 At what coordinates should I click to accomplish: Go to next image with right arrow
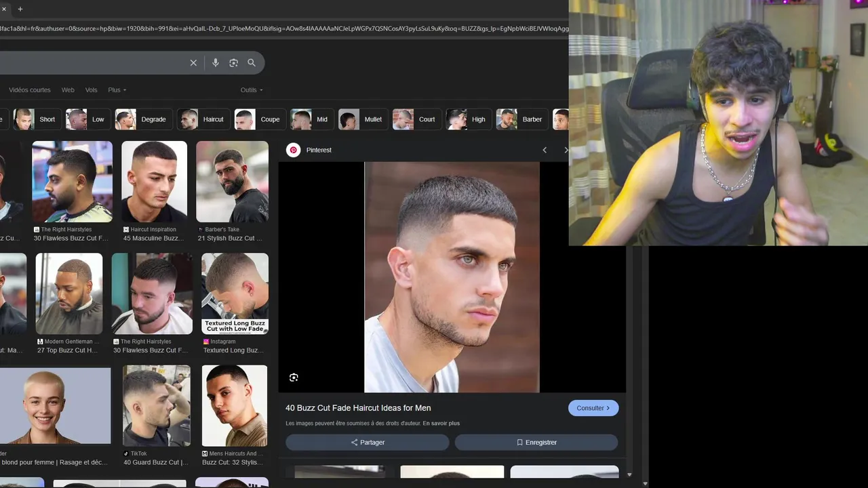pyautogui.click(x=566, y=150)
